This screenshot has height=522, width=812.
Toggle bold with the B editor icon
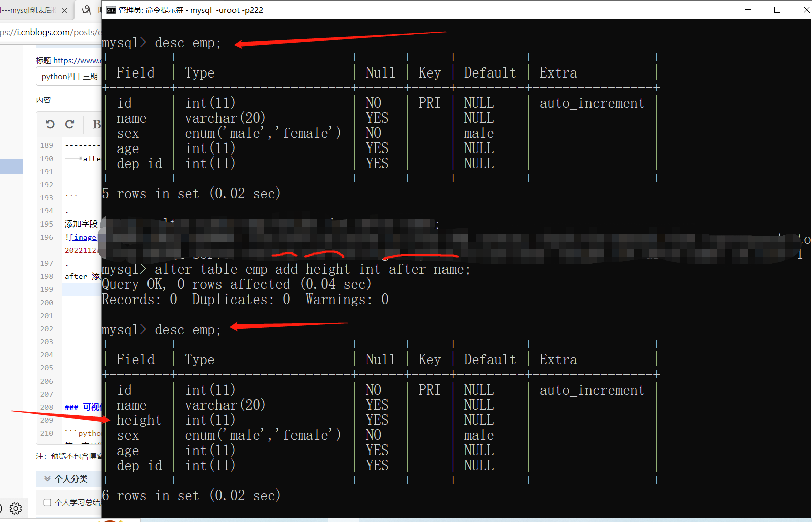(96, 124)
